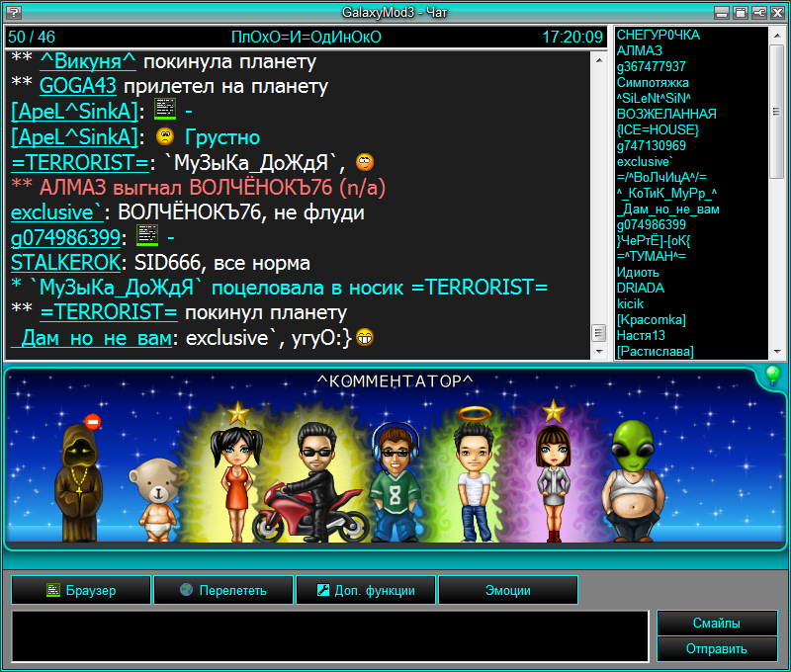
Task: Click the grinning smiley after угуО:}
Action: [365, 337]
